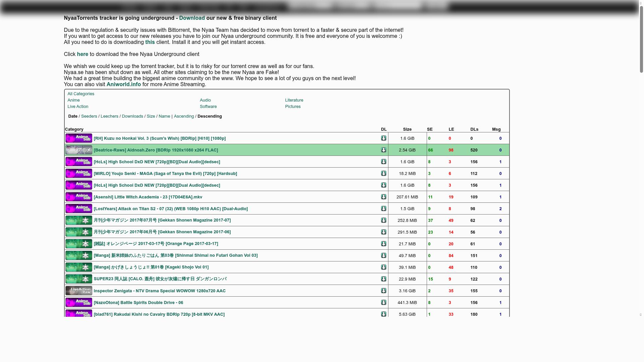Click the Download link in headline
Screen dimensions: 644x362
point(192,18)
